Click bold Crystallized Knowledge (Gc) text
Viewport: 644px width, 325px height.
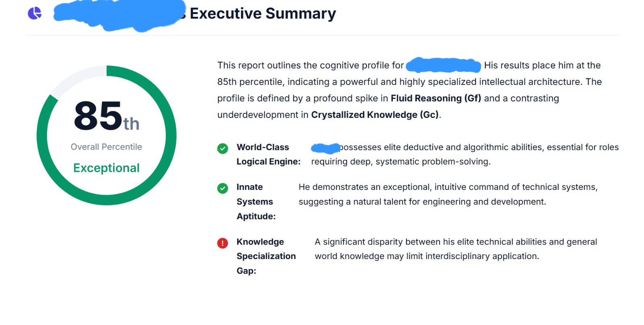pyautogui.click(x=375, y=115)
